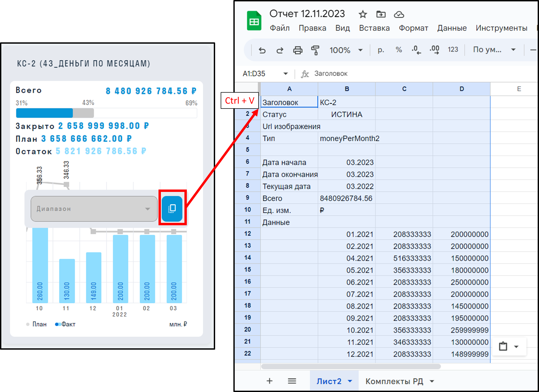Image resolution: width=539 pixels, height=392 pixels.
Task: Click cell with 8480926784.56
Action: pyautogui.click(x=347, y=198)
